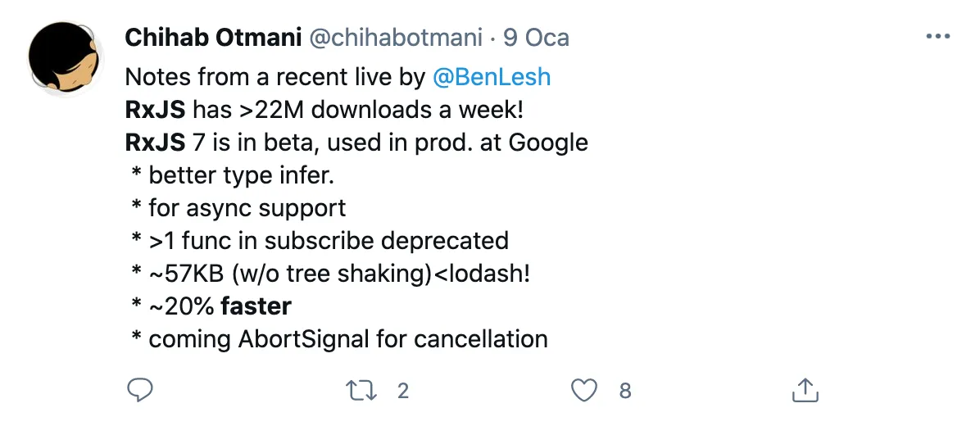Click the retweet count of 2

[402, 391]
